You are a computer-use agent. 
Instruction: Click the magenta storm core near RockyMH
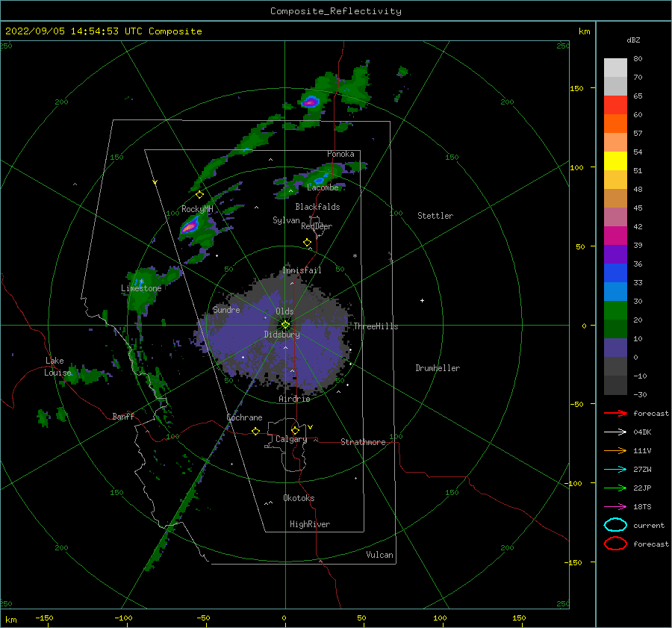[189, 226]
